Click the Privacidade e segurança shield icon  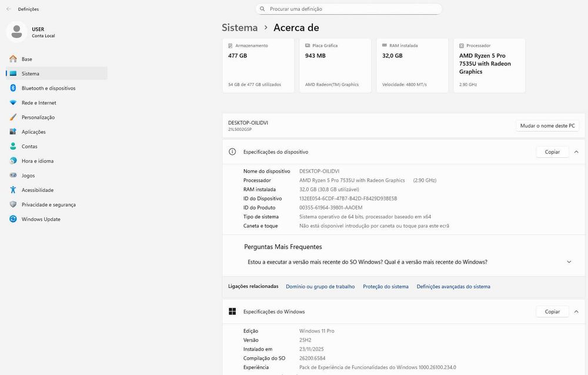tap(13, 204)
